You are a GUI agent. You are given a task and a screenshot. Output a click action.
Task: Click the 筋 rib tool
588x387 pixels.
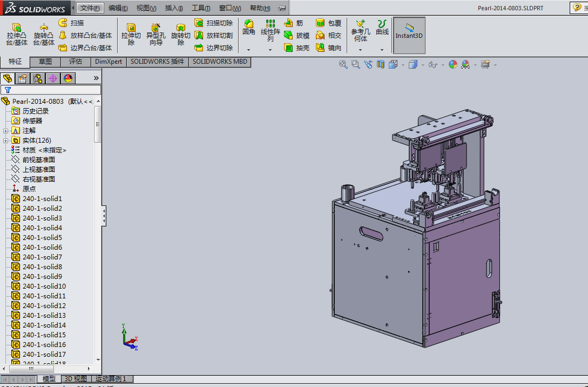coord(294,23)
